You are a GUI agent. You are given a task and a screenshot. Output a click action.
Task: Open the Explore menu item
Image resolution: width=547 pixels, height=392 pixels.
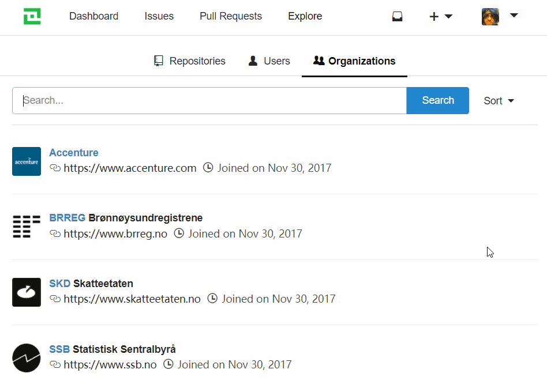[305, 16]
